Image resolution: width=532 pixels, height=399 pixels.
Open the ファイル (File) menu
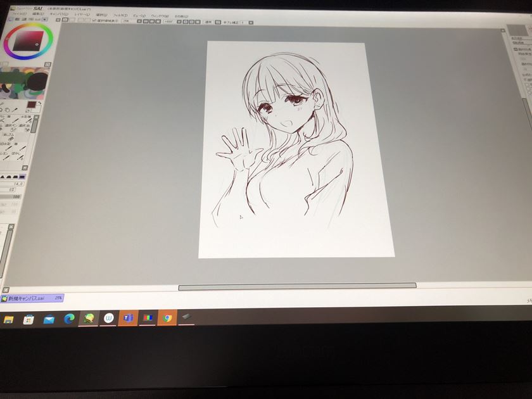pyautogui.click(x=18, y=15)
